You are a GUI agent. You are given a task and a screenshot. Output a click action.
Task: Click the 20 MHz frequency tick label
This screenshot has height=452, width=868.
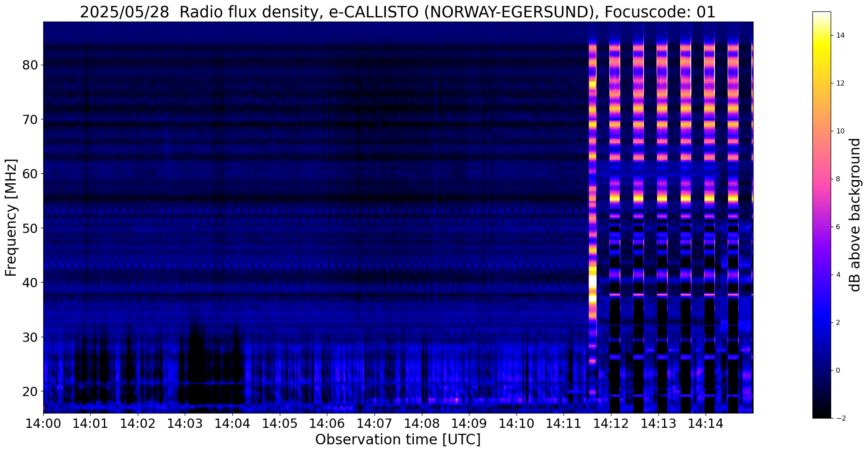click(30, 391)
